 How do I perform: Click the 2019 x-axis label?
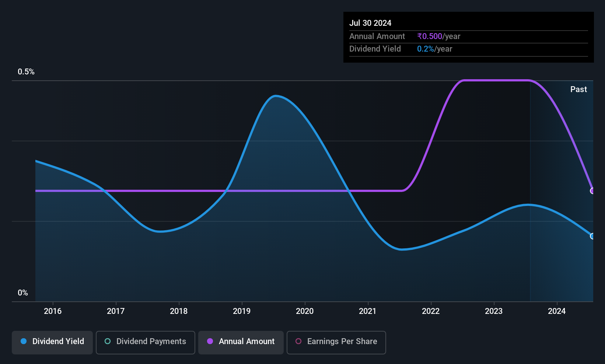coord(242,311)
